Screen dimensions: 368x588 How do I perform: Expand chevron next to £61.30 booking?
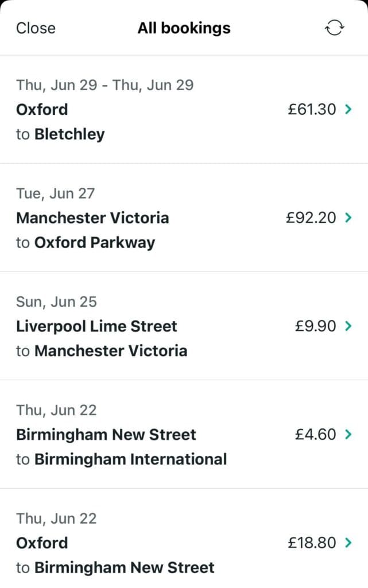tap(348, 109)
